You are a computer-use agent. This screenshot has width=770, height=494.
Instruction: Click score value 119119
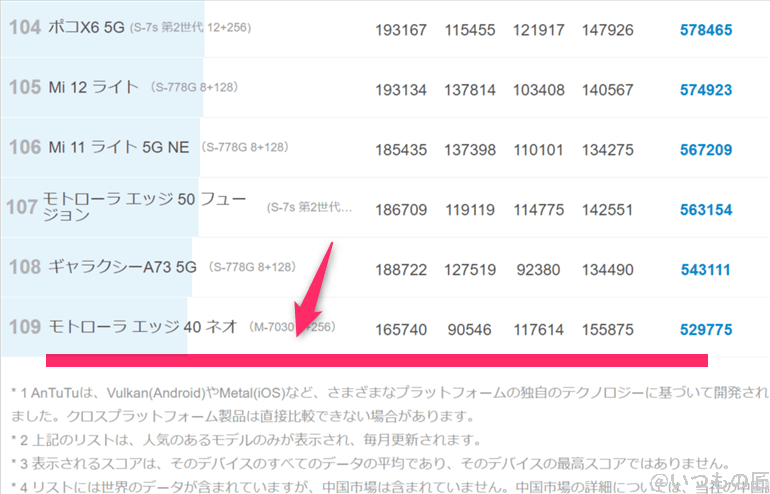tap(469, 210)
